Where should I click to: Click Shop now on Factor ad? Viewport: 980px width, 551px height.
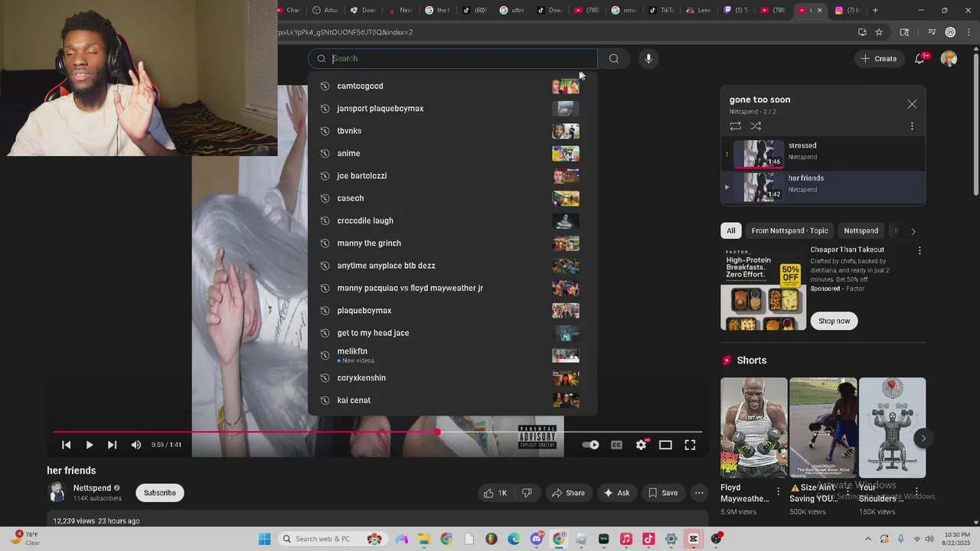coord(834,321)
